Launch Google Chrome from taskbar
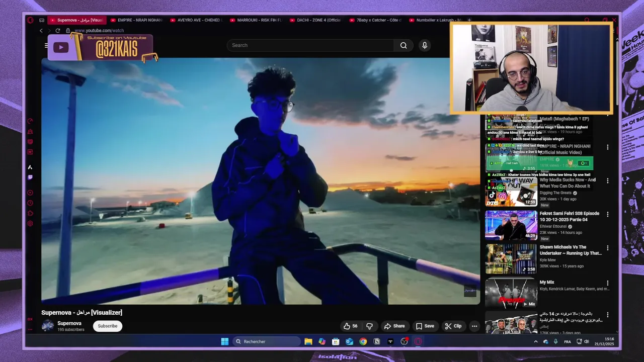 click(363, 341)
